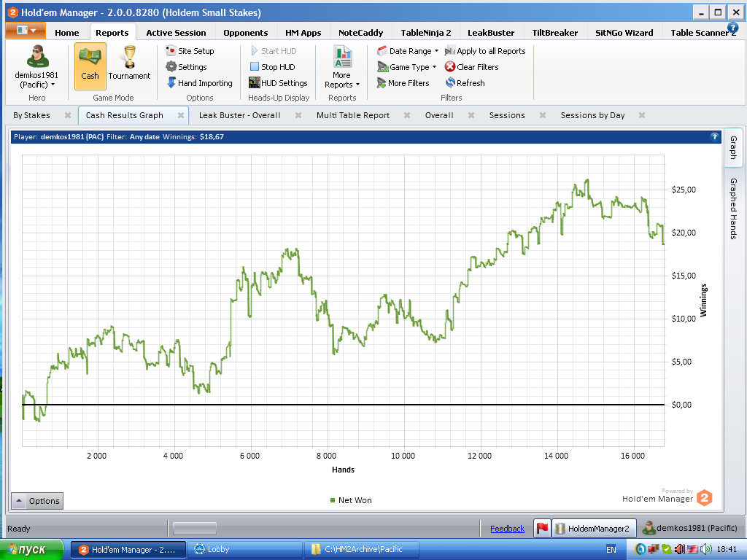Expand the Date Range filter
This screenshot has height=560, width=747.
tap(407, 51)
